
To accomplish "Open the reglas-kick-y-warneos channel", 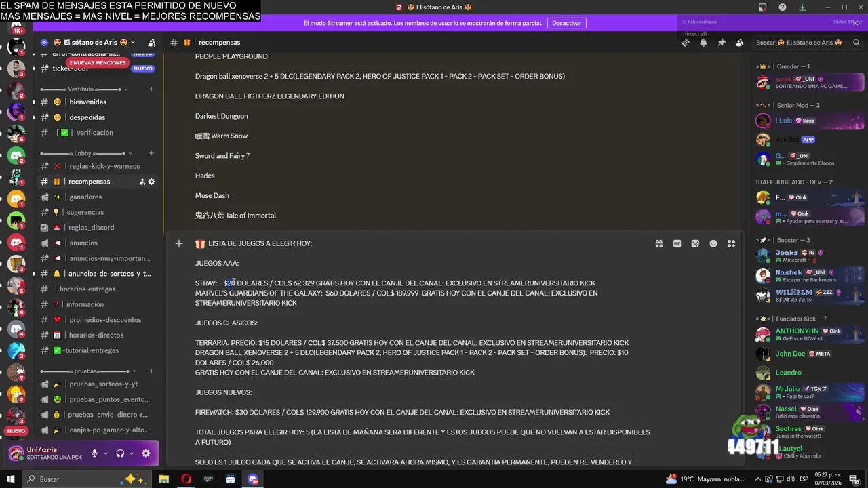I will point(98,166).
